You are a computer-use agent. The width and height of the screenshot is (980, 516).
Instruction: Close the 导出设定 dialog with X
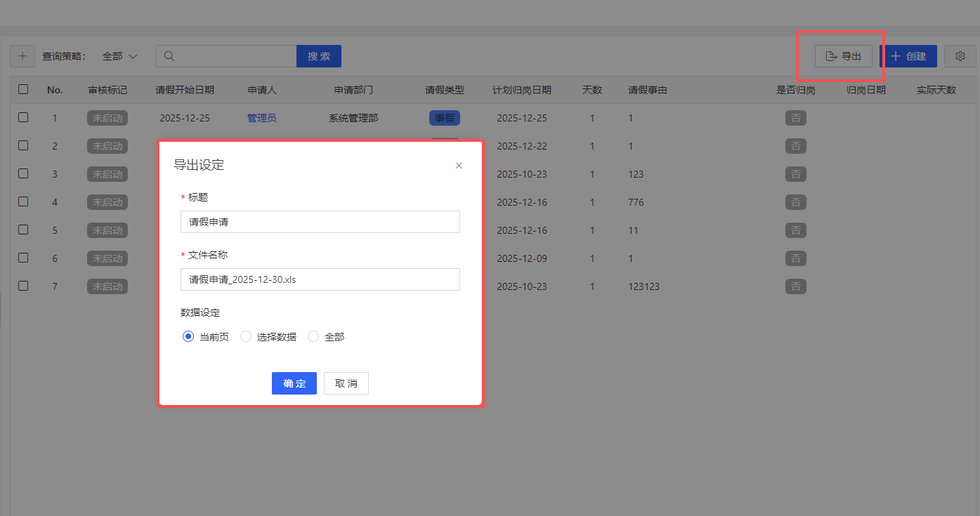tap(459, 166)
